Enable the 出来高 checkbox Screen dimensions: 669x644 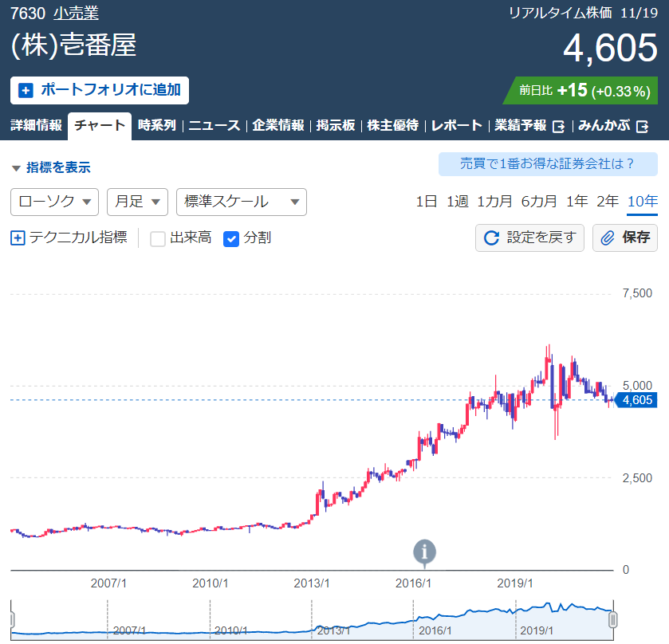click(157, 238)
